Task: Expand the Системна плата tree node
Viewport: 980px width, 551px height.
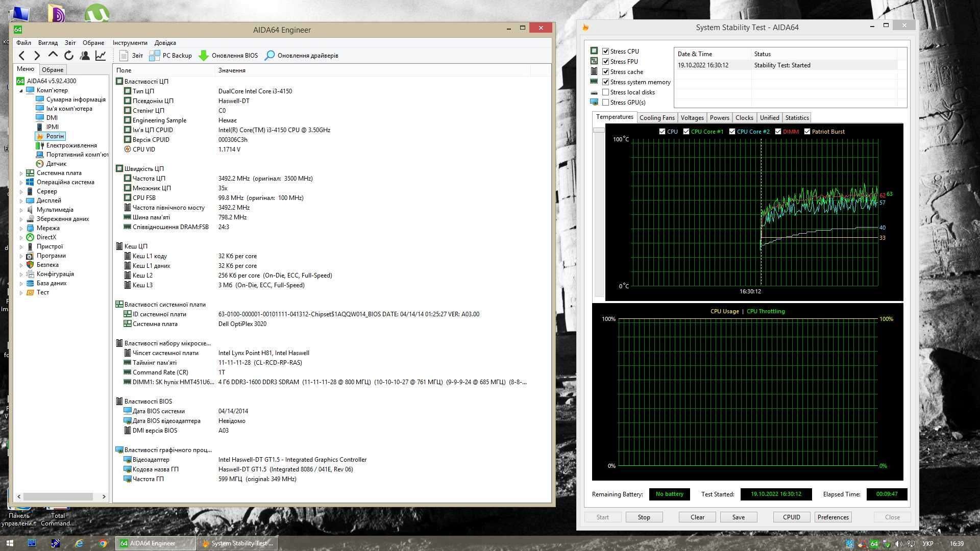Action: [21, 173]
